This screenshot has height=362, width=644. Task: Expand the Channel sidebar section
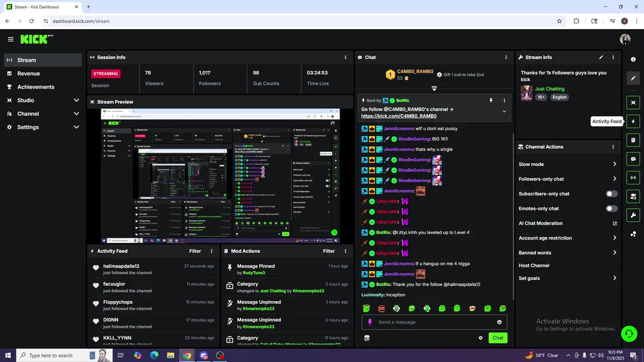[76, 114]
